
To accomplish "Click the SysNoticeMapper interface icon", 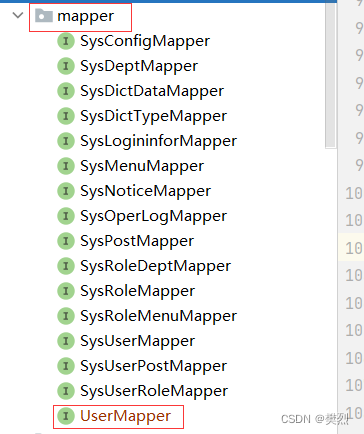I will pos(66,191).
